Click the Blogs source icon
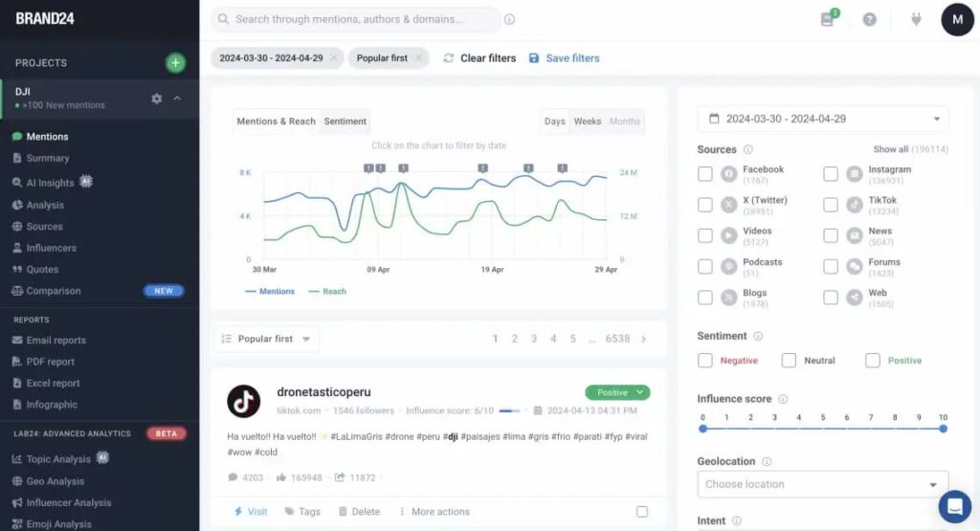This screenshot has height=531, width=980. [728, 298]
